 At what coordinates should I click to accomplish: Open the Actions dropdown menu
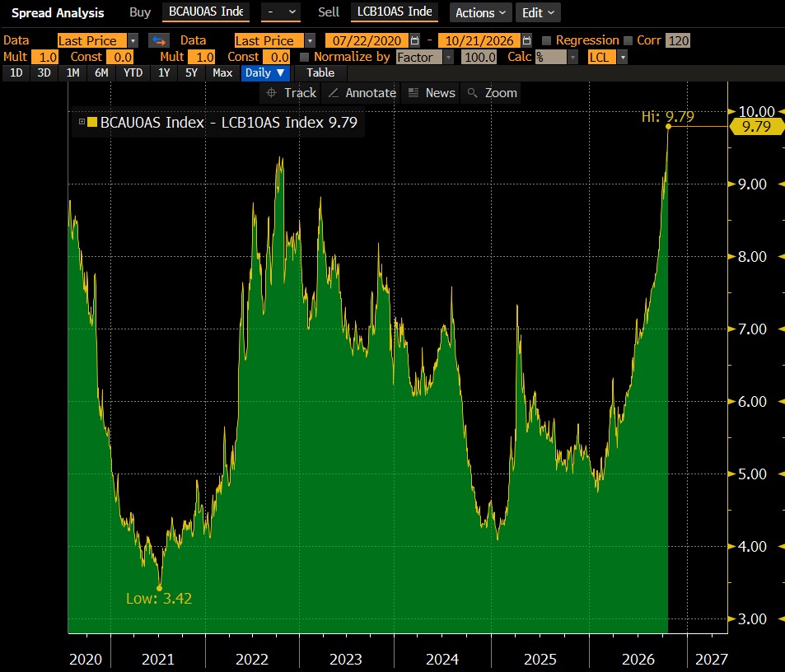480,12
